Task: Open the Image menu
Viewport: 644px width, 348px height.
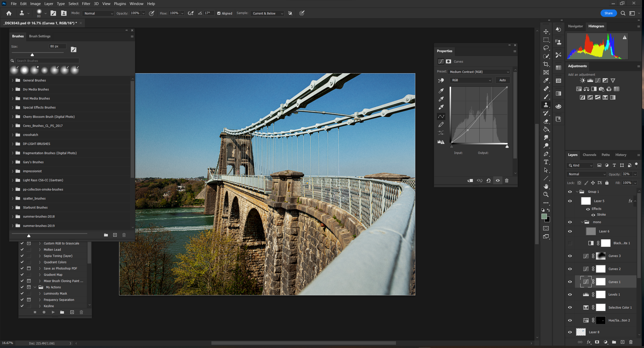Action: point(35,4)
